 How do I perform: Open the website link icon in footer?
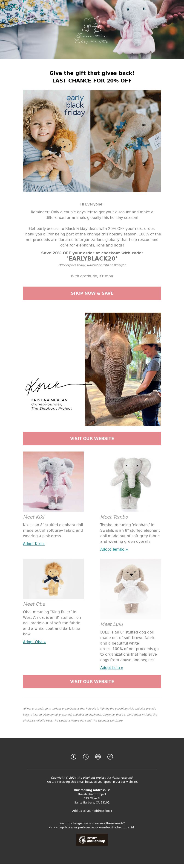(x=110, y=757)
